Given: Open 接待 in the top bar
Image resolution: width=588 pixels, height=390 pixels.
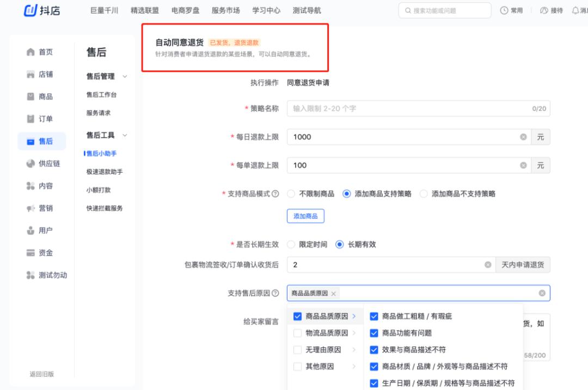Looking at the screenshot, I should [552, 10].
